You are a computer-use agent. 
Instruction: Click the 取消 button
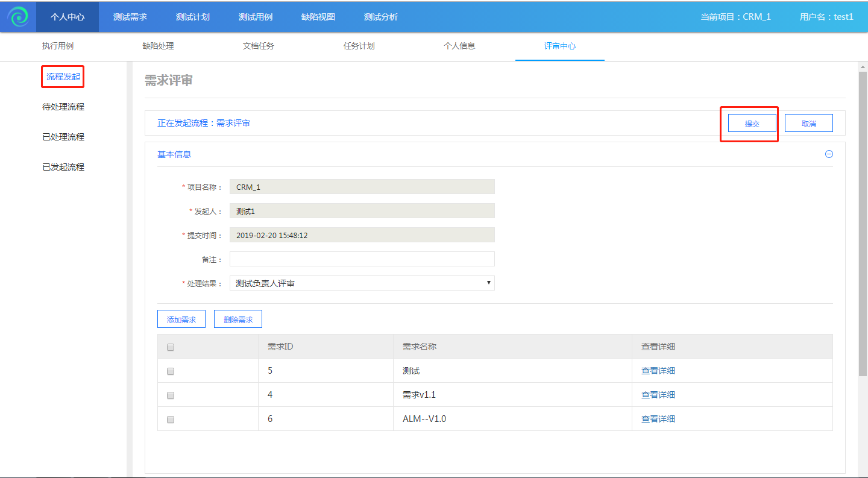click(808, 124)
